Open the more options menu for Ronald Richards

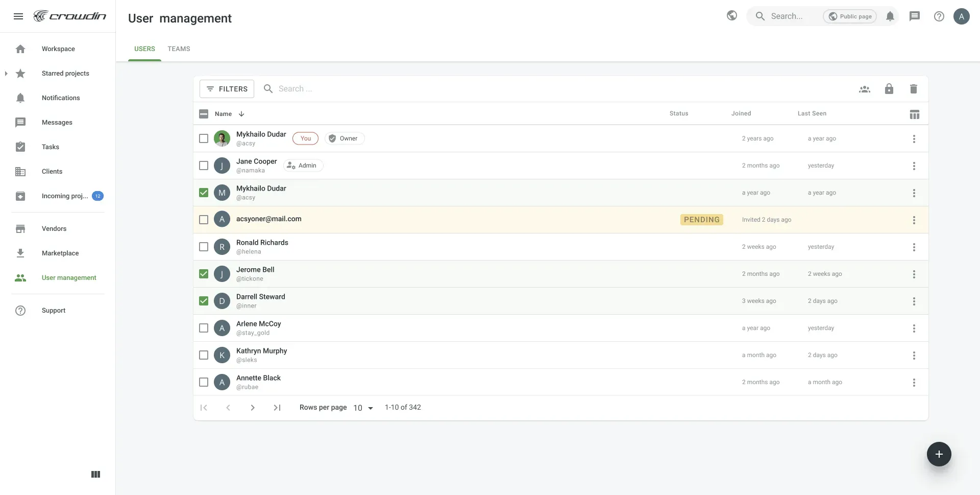pos(914,247)
